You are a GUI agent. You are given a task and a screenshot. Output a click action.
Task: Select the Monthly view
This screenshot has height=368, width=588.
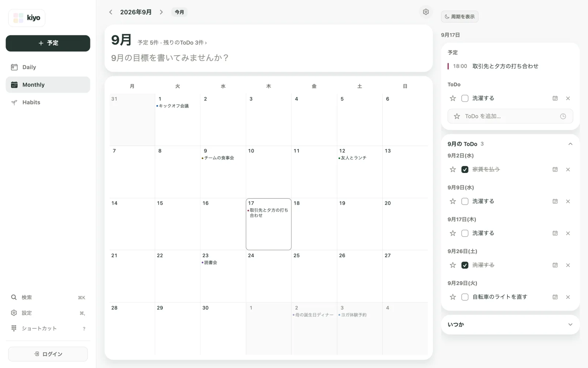(48, 85)
